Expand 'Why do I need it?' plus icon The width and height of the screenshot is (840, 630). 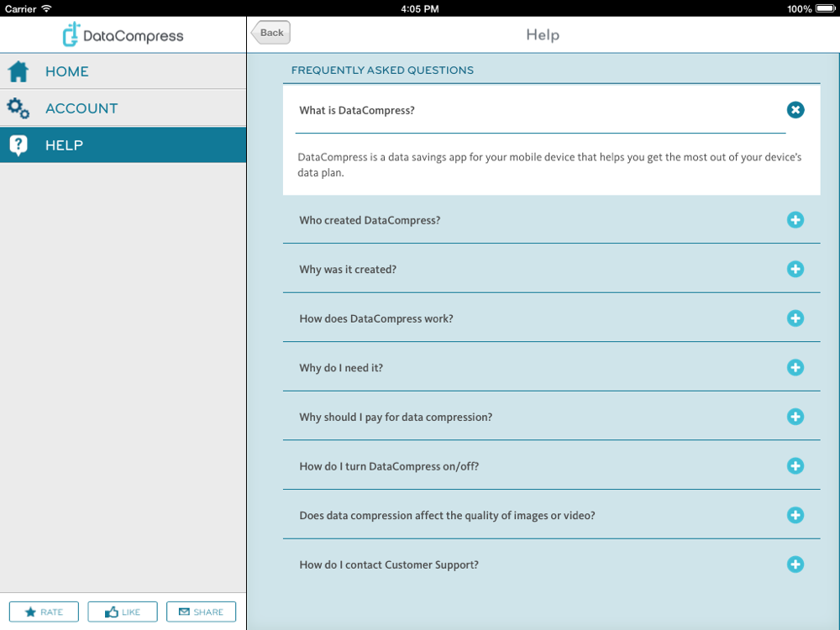point(795,368)
